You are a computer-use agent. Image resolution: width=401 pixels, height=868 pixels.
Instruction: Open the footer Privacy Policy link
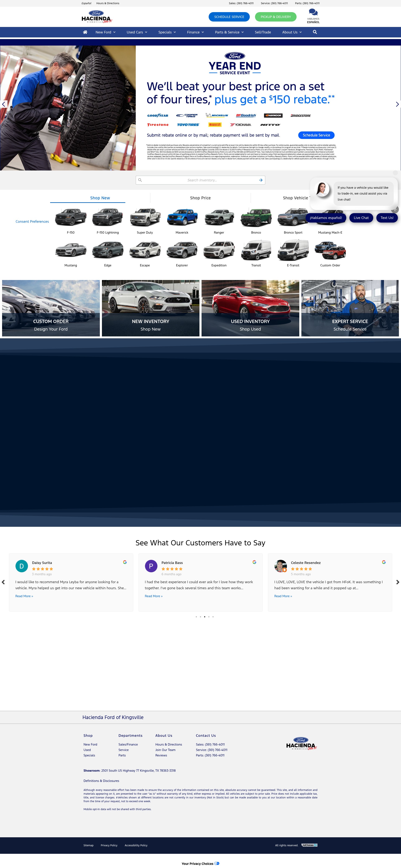click(x=109, y=845)
